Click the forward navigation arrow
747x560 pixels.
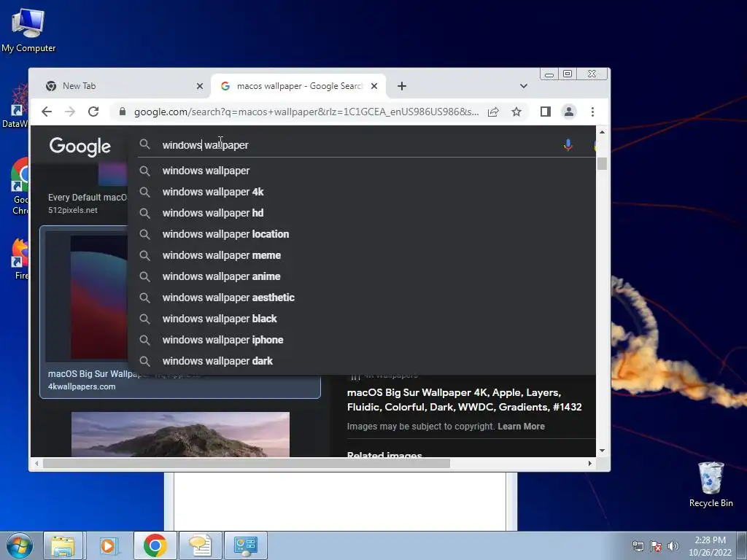[x=69, y=112]
